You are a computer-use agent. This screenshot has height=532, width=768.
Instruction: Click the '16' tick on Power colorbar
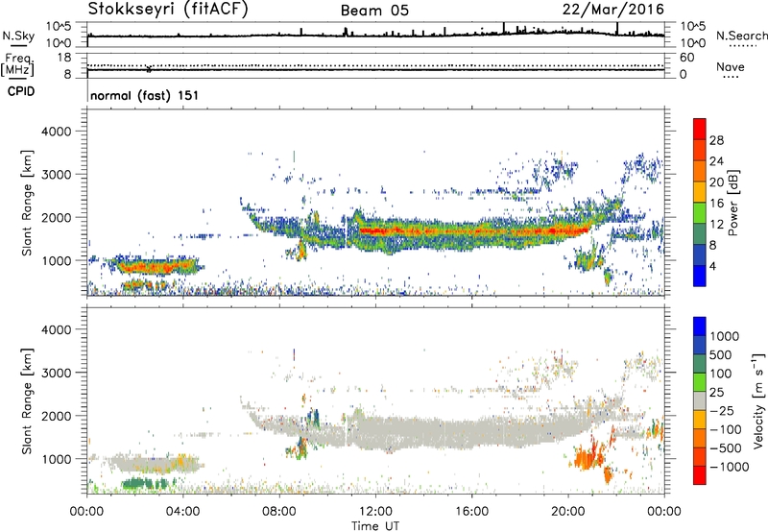point(716,204)
